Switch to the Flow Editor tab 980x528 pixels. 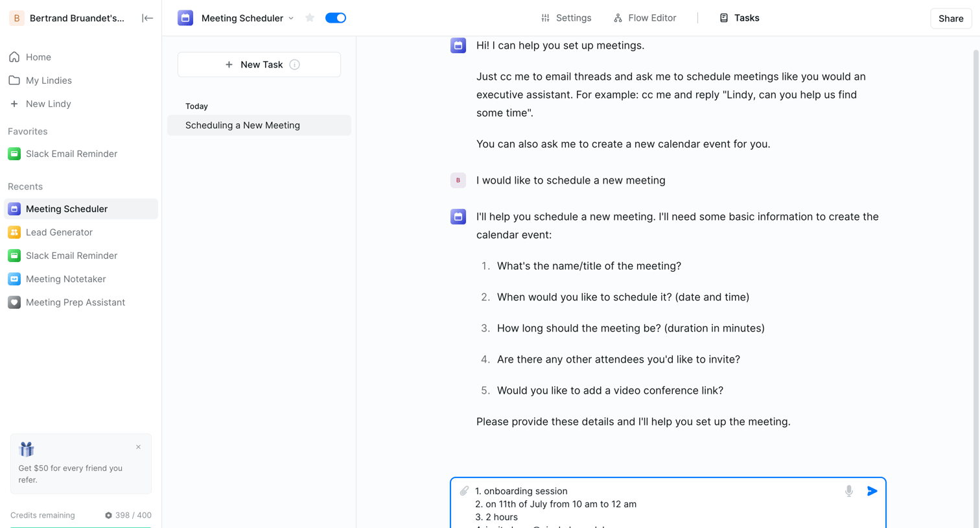[645, 18]
